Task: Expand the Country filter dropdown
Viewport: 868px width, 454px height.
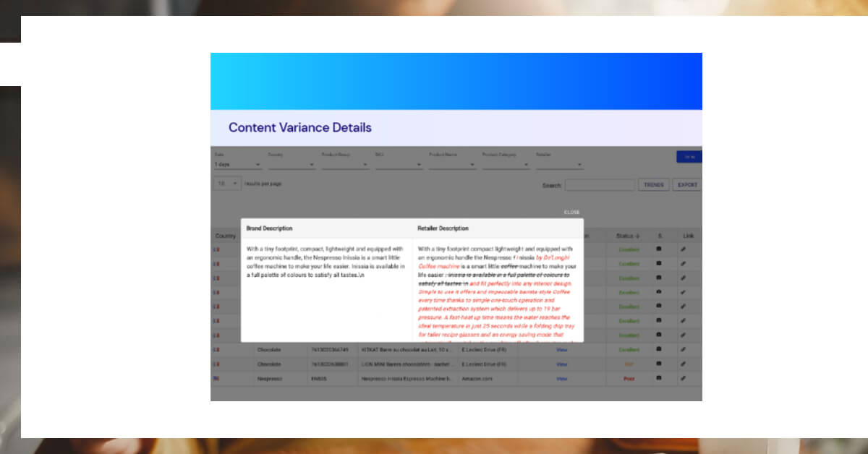Action: coord(292,165)
